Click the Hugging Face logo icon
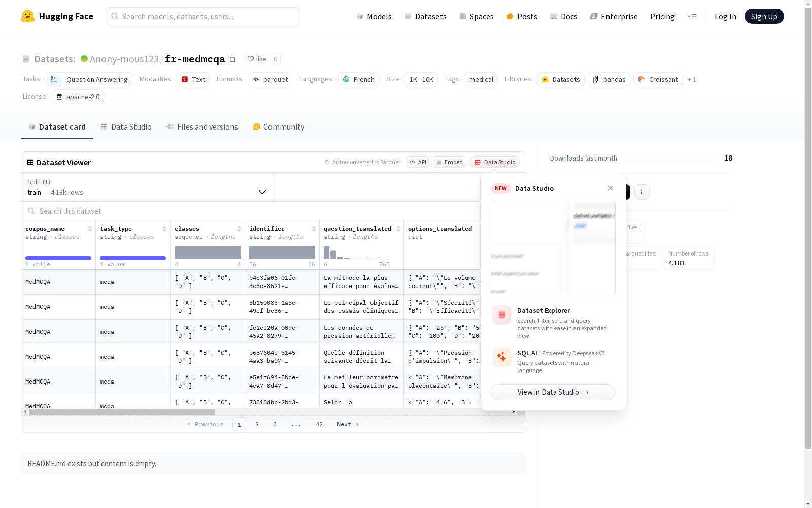This screenshot has width=812, height=508. coord(28,16)
